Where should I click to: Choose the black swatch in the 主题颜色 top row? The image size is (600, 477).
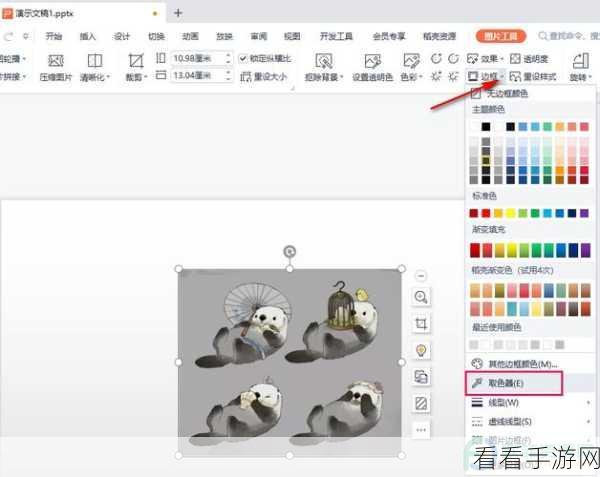(x=486, y=127)
